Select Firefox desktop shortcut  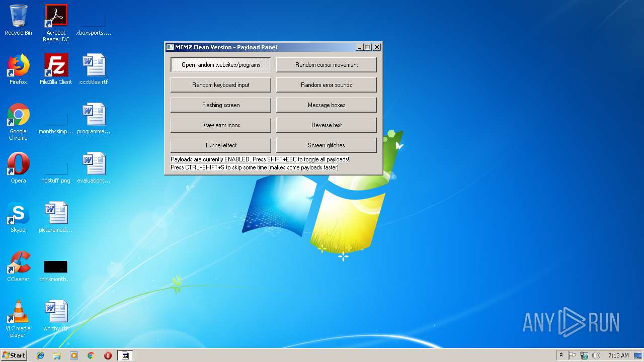pos(18,69)
